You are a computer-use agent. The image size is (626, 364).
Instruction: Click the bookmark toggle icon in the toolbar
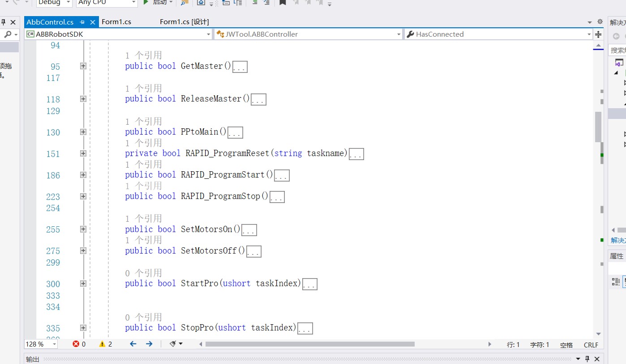coord(283,3)
